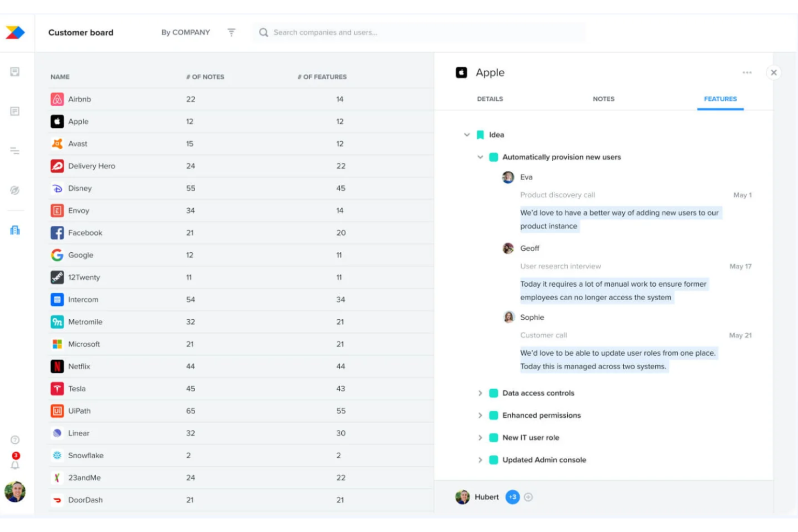
Task: Expand the New IT user role feature
Action: (480, 438)
